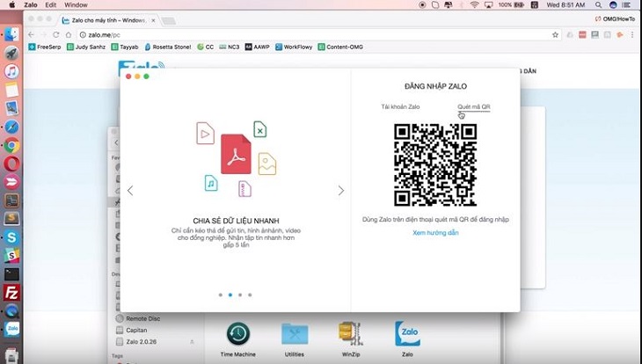Jump to third carousel dot
This screenshot has width=642, height=364.
[240, 295]
